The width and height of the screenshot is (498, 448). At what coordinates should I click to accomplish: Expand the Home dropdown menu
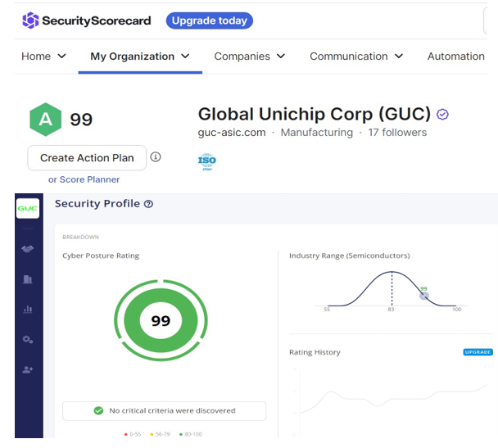point(43,57)
